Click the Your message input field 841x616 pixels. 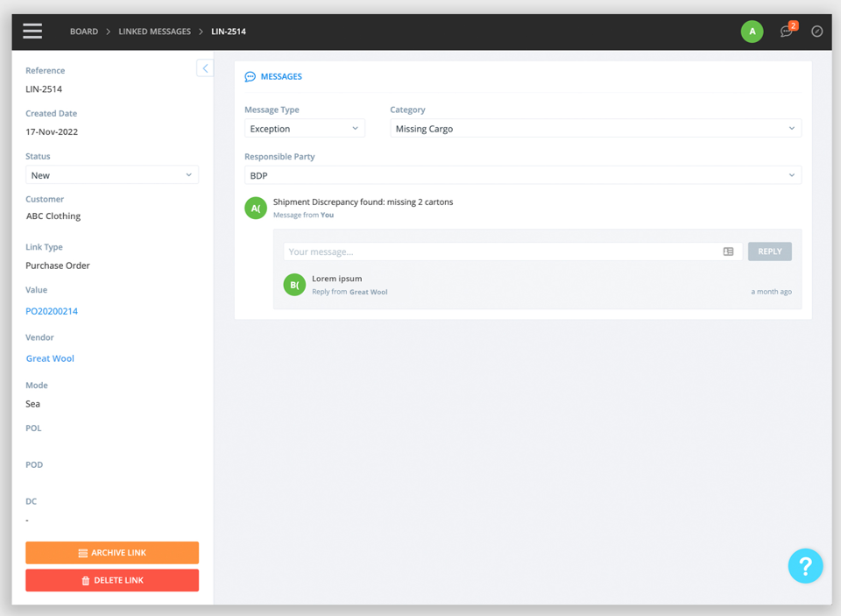(x=512, y=251)
